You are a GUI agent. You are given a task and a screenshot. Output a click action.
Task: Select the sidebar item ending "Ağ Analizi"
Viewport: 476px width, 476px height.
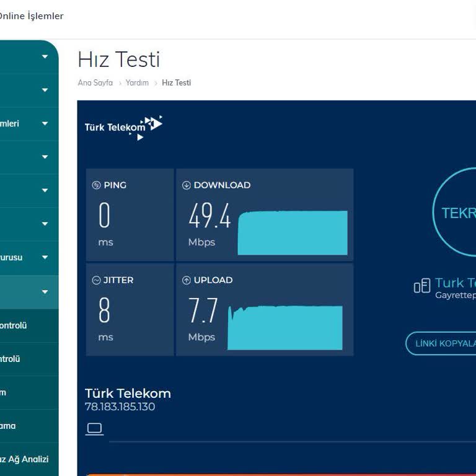25,459
